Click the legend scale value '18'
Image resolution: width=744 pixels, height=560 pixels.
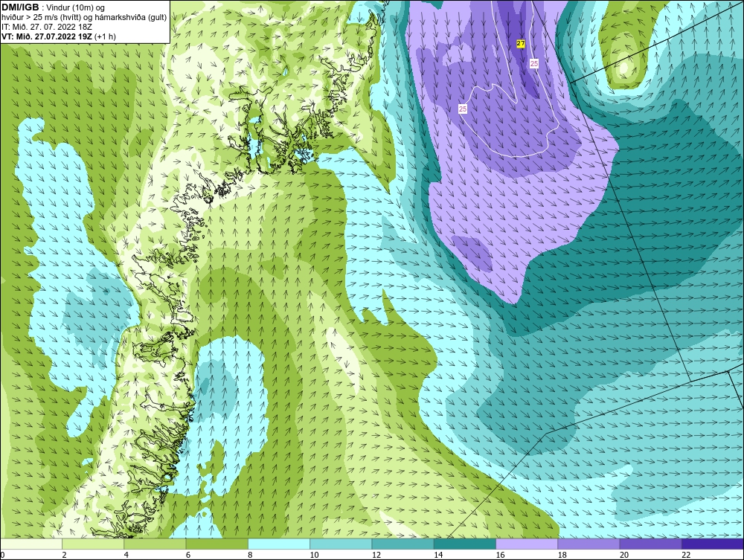tap(562, 556)
